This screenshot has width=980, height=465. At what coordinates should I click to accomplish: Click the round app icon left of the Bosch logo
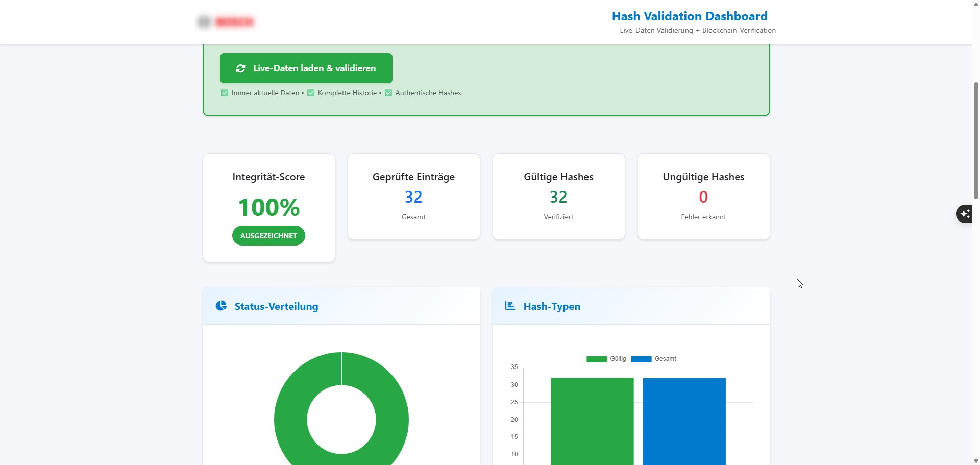(x=204, y=22)
